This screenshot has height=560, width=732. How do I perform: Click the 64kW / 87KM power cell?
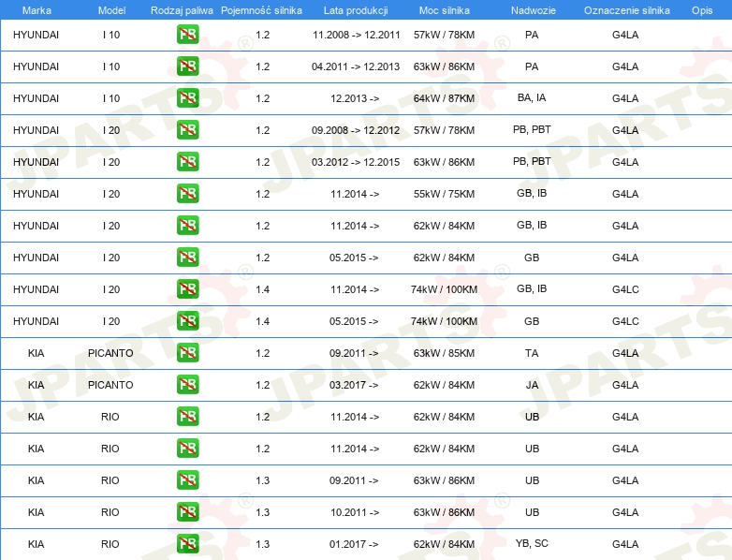click(444, 98)
